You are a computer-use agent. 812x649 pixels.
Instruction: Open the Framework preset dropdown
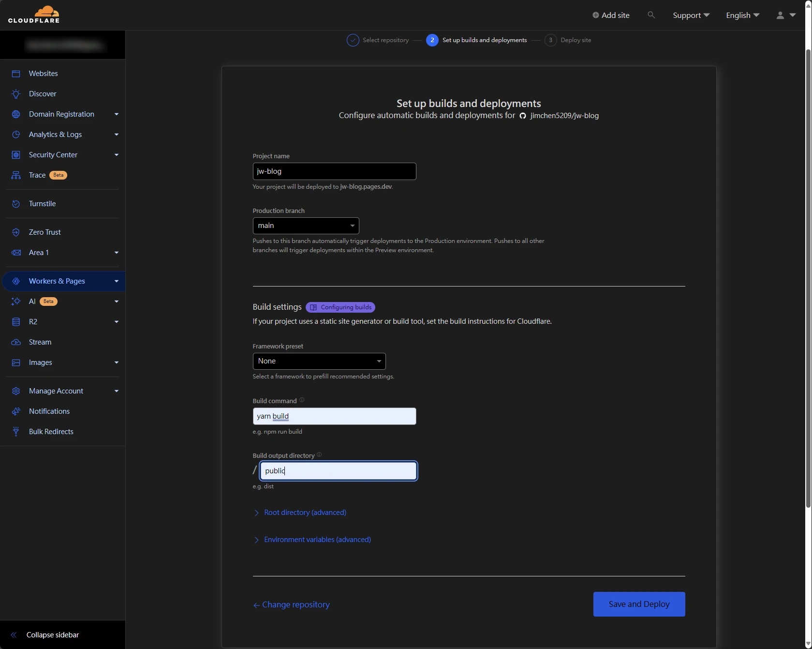319,361
